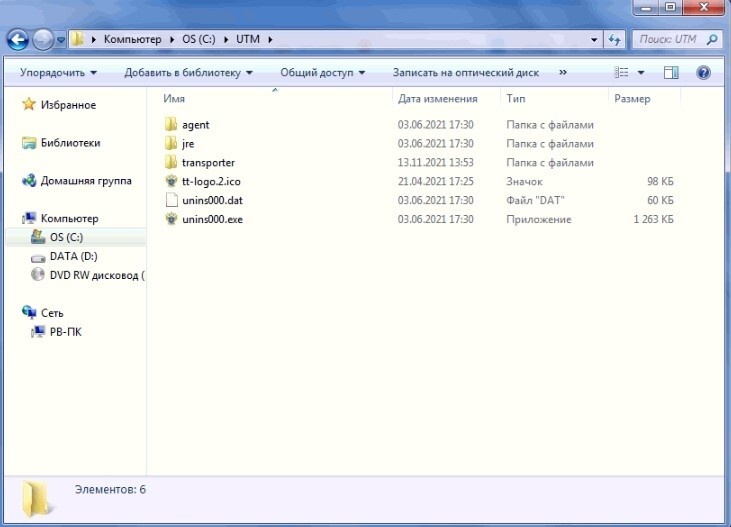Expand the arrow after OS (C:) in the path

(x=226, y=40)
